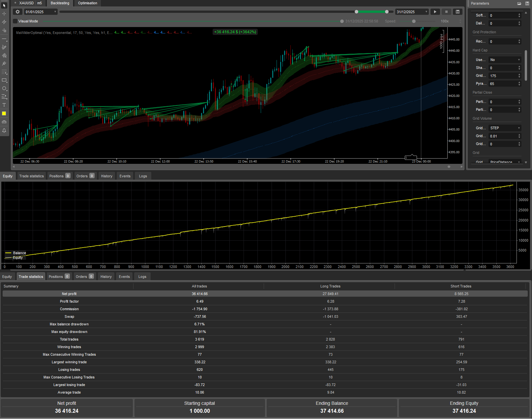Choose the rectangle shape drawing tool
The image size is (532, 419).
4,80
